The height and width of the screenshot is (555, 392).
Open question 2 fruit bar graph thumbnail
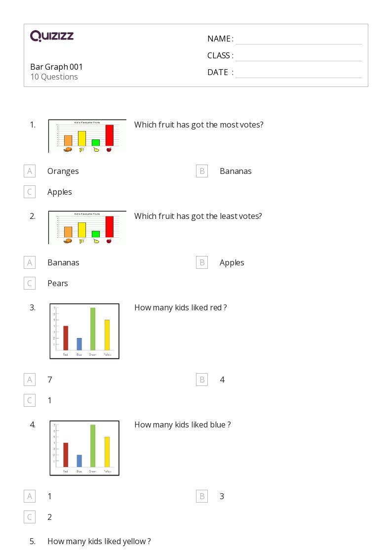pyautogui.click(x=87, y=227)
